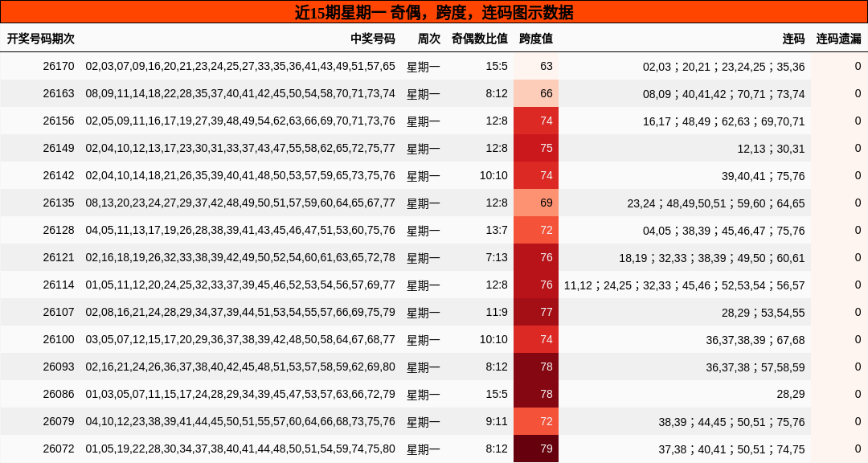
Task: Click winning numbers starting 02,05,09,11 of issue 26156
Action: point(240,121)
